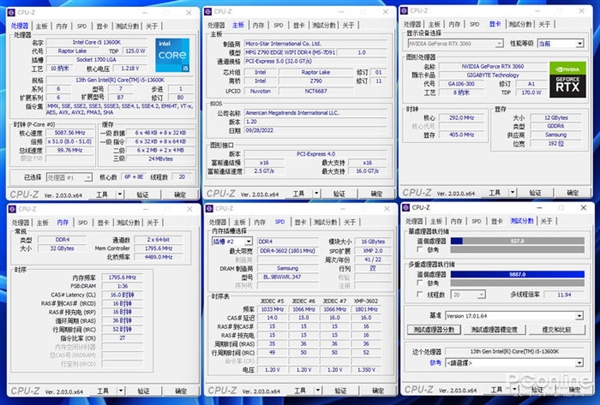Screen dimensions: 600x405
Task: Click the grey reference bar under the single-thread score
Action: click(517, 250)
